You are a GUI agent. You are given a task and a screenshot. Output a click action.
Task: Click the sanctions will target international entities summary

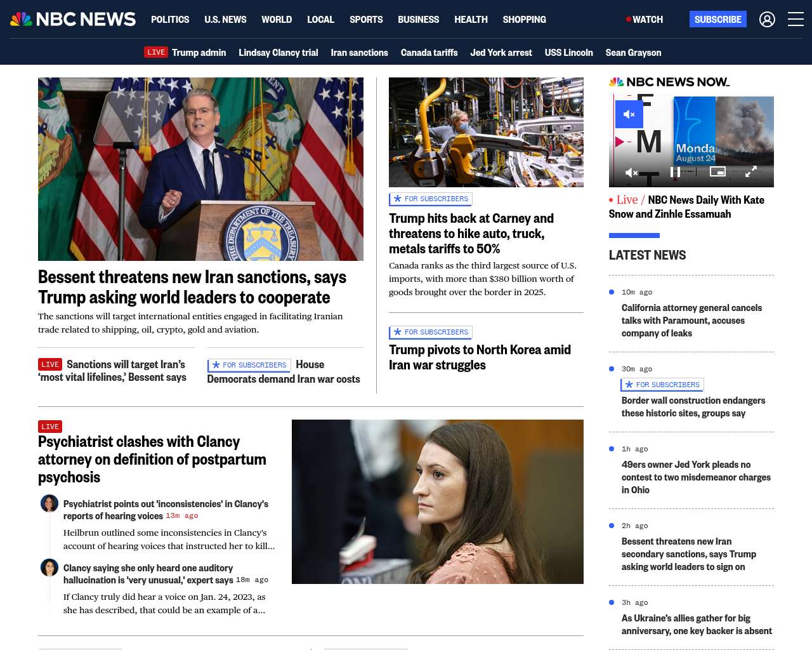[190, 323]
